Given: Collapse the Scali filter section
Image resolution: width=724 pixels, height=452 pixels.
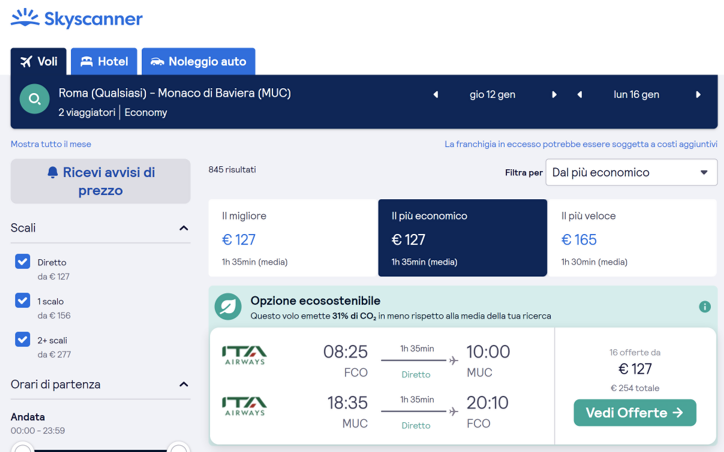Looking at the screenshot, I should tap(183, 228).
